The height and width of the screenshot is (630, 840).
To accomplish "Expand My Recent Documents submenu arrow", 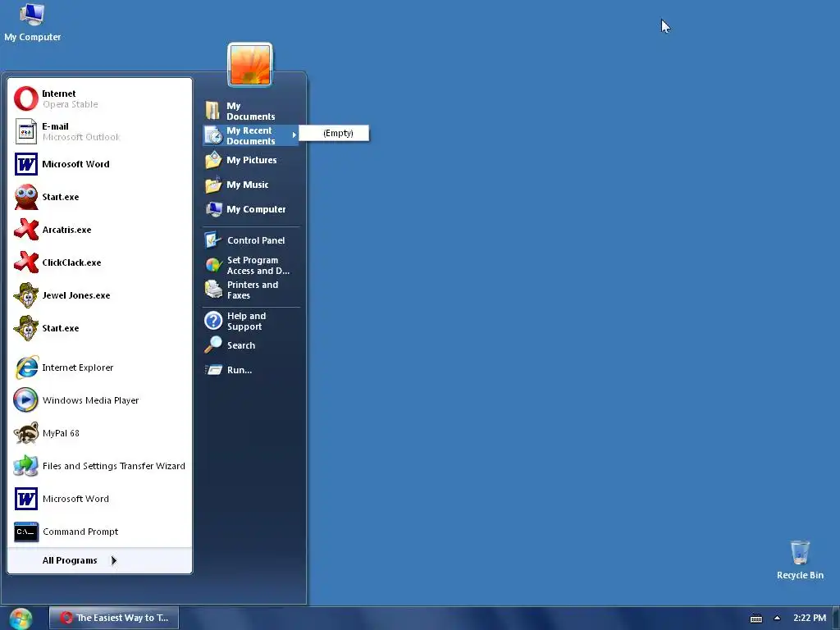I will [x=294, y=135].
